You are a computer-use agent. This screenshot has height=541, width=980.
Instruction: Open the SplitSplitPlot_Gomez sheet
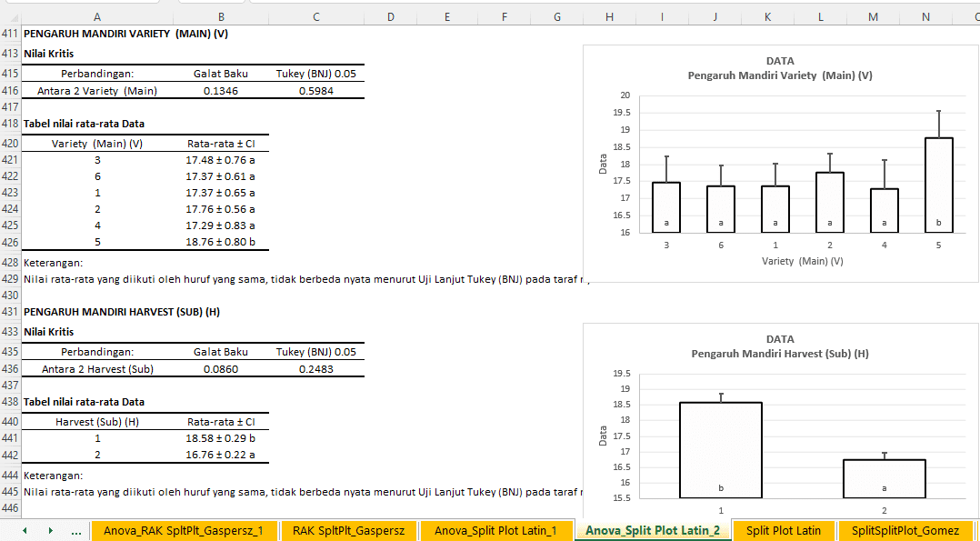coord(906,530)
